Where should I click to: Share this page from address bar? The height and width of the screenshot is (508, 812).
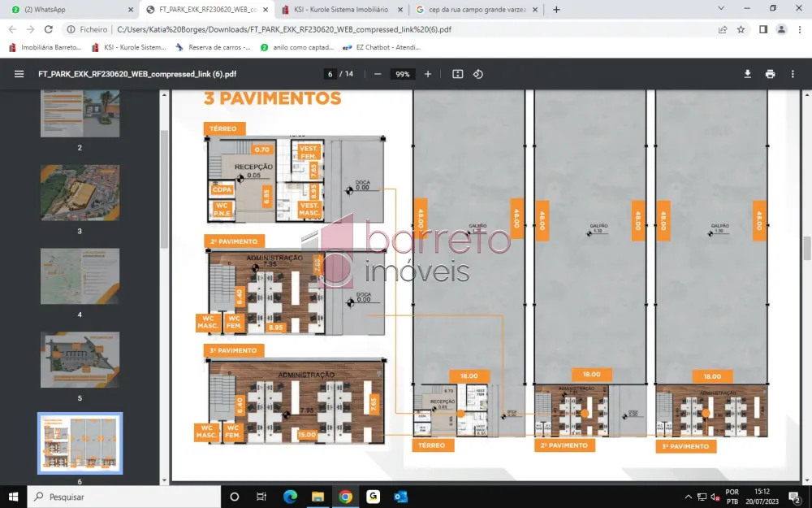tap(723, 29)
